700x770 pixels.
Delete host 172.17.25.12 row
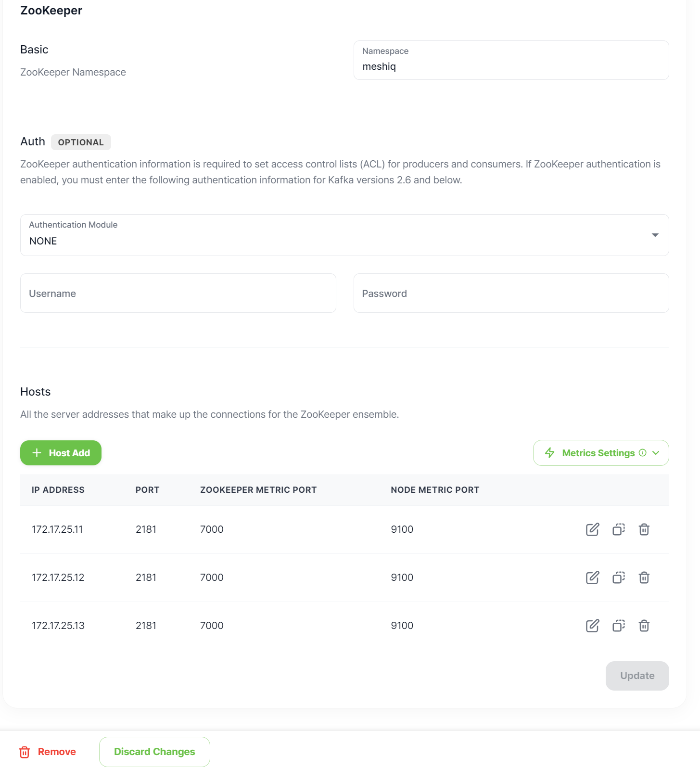tap(644, 577)
